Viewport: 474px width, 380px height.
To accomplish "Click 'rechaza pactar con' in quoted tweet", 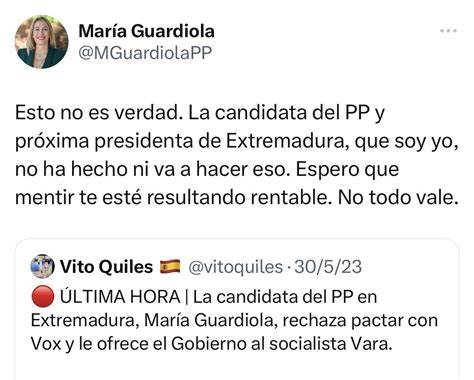I will 360,320.
